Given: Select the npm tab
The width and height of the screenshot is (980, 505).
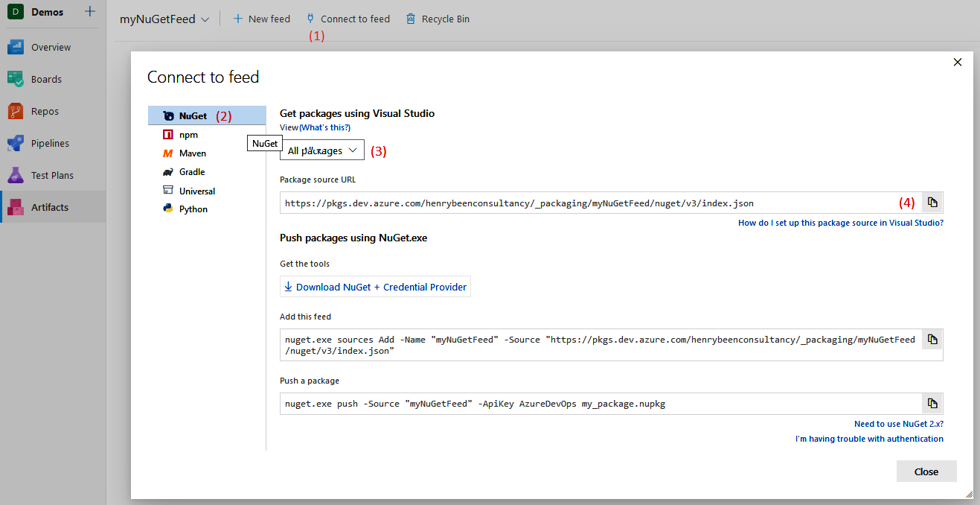Looking at the screenshot, I should (x=206, y=135).
